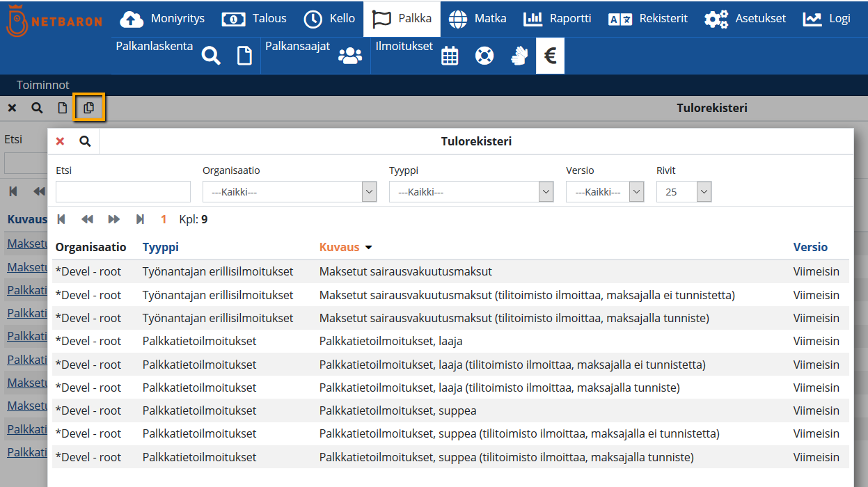868x487 pixels.
Task: Switch to the Asetukset menu
Action: point(745,19)
